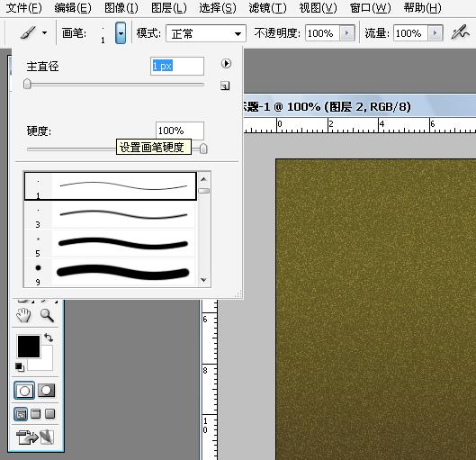This screenshot has height=460, width=476.
Task: Select the Hand tool
Action: click(x=23, y=315)
